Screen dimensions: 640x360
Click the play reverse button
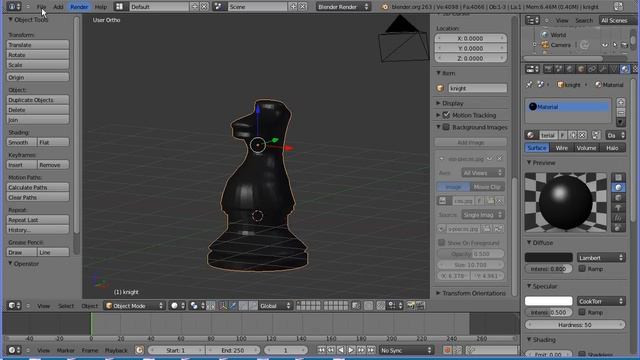[341, 350]
